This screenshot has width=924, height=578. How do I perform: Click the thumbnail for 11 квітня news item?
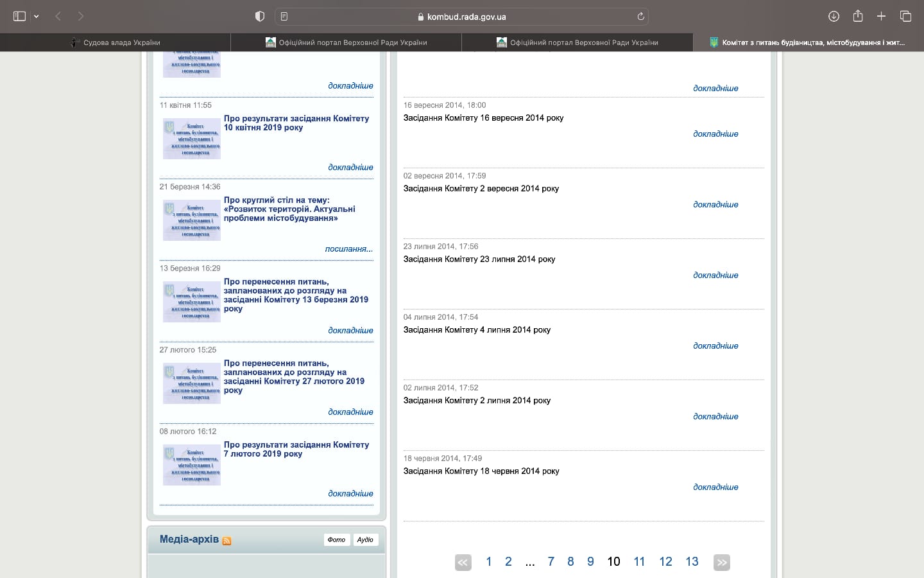[x=191, y=139]
